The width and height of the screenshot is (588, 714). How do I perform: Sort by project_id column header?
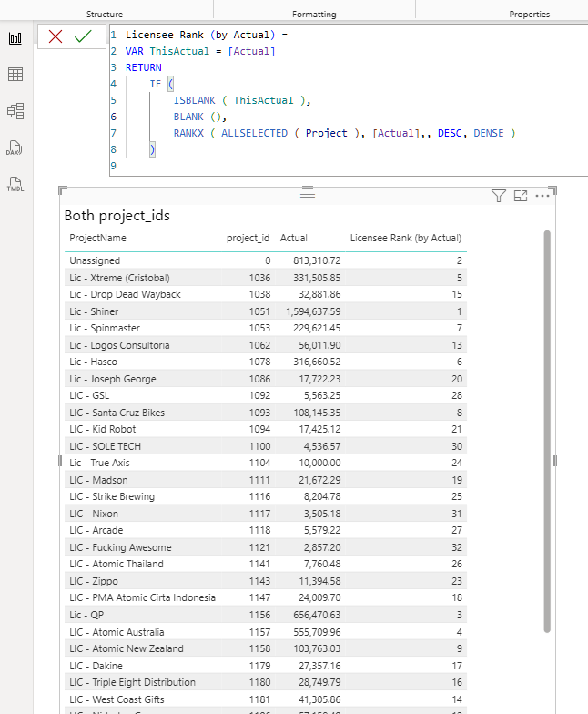click(248, 239)
